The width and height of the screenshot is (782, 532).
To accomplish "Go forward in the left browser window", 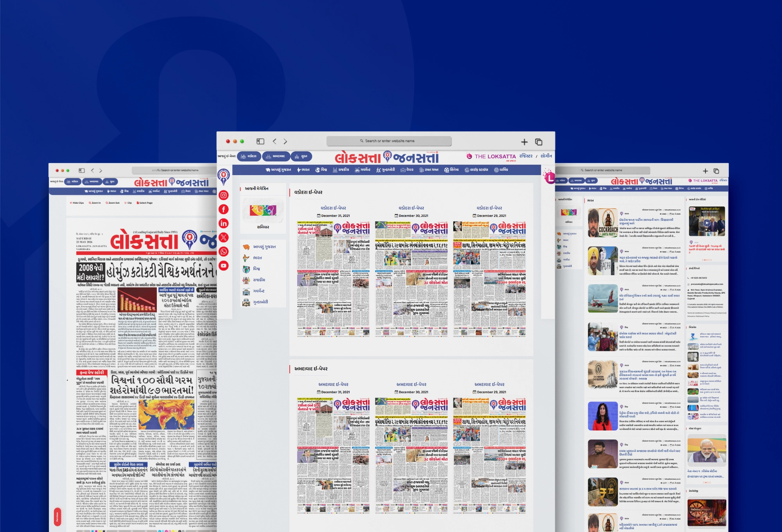I will point(100,170).
